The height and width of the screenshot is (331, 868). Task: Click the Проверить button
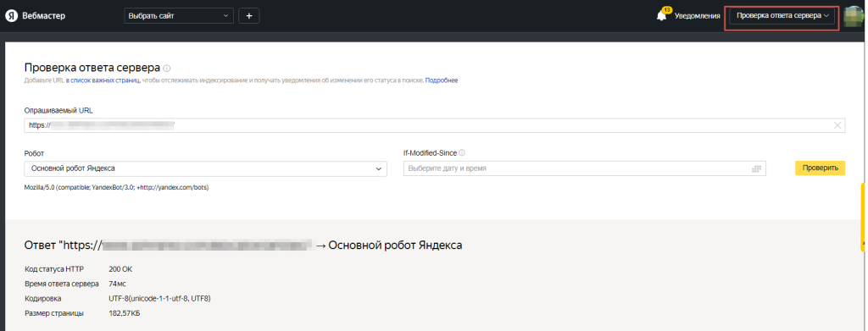click(x=820, y=168)
